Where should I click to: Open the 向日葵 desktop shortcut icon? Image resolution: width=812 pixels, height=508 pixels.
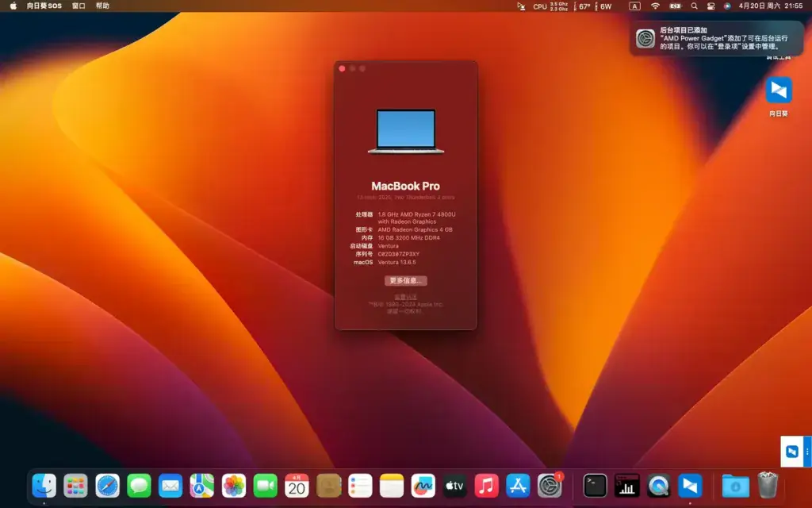click(x=779, y=90)
